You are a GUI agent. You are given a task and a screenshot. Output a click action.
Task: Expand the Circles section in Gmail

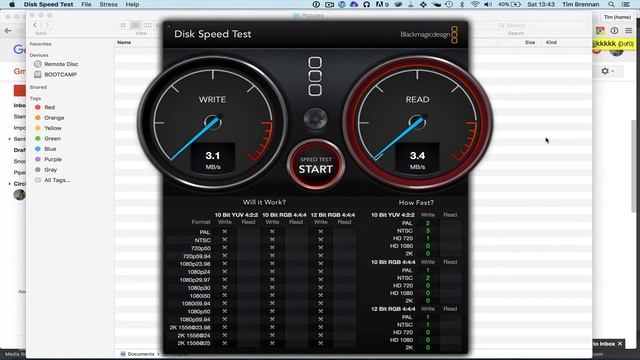[x=10, y=184]
